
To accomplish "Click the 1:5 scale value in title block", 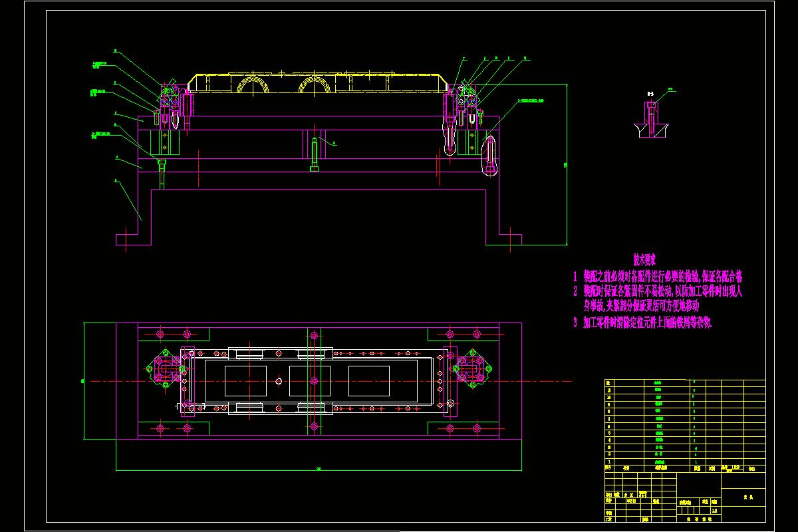I will pos(714,511).
